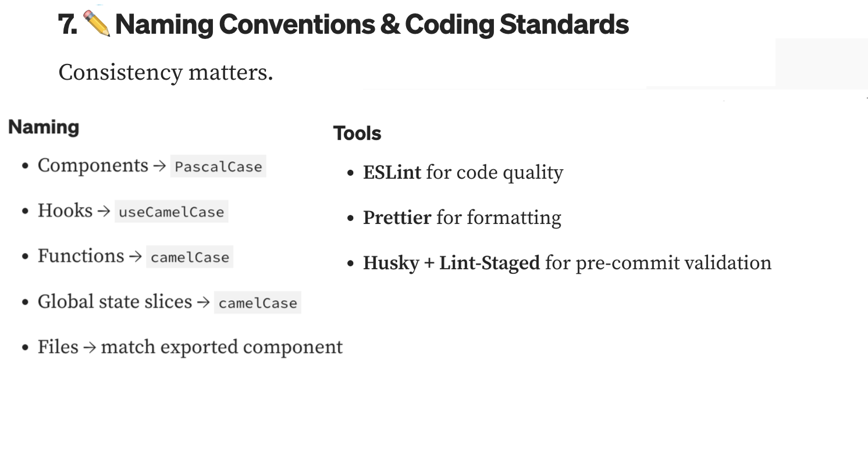This screenshot has width=868, height=456.
Task: Click the "Naming" subheading
Action: point(44,127)
